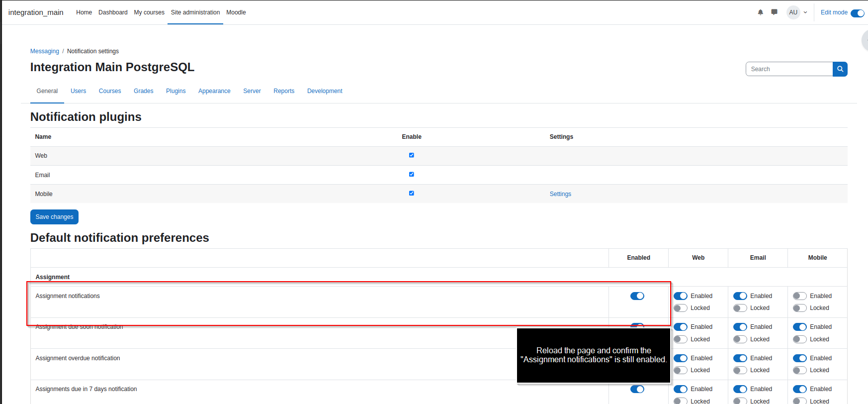868x404 pixels.
Task: Open the Development tab
Action: [x=325, y=91]
